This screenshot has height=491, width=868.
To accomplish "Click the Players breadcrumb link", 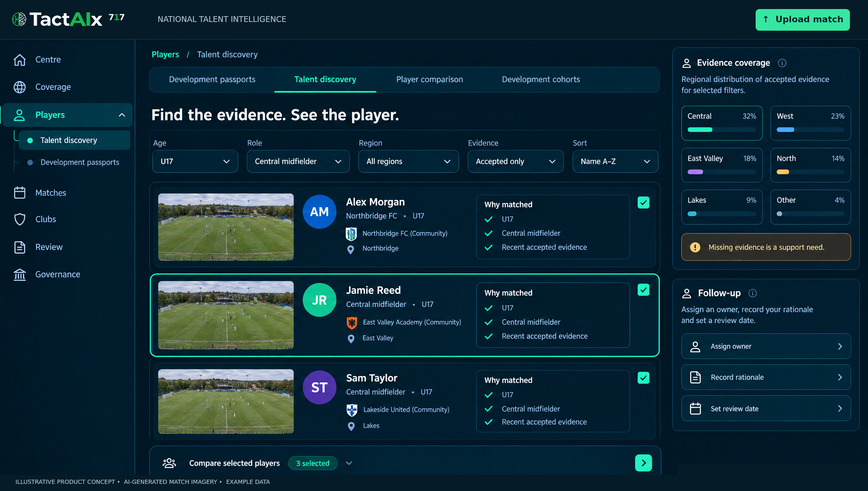I will click(x=165, y=55).
